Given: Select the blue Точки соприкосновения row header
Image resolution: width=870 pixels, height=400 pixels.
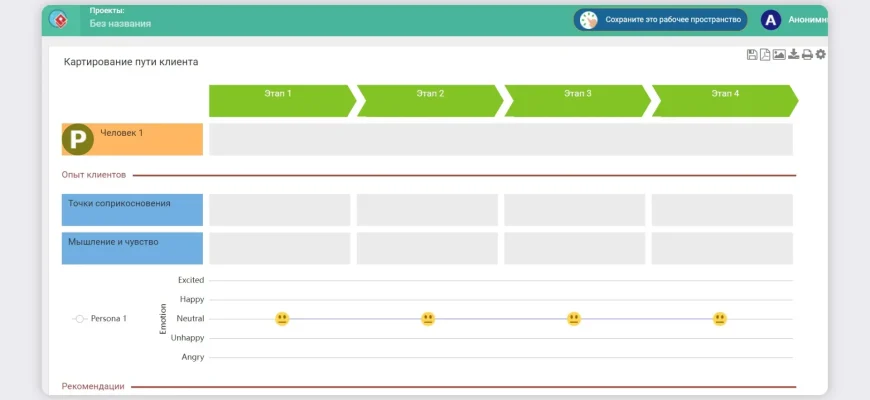Looking at the screenshot, I should (x=132, y=210).
